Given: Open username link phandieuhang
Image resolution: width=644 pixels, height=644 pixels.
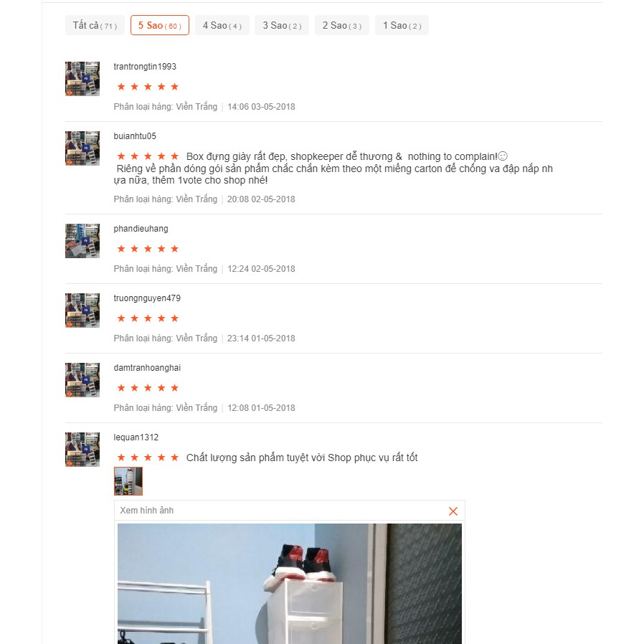Looking at the screenshot, I should [x=141, y=228].
